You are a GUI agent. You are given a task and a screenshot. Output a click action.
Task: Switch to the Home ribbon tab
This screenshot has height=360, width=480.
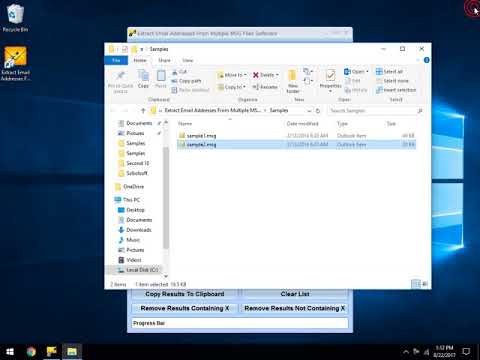140,60
